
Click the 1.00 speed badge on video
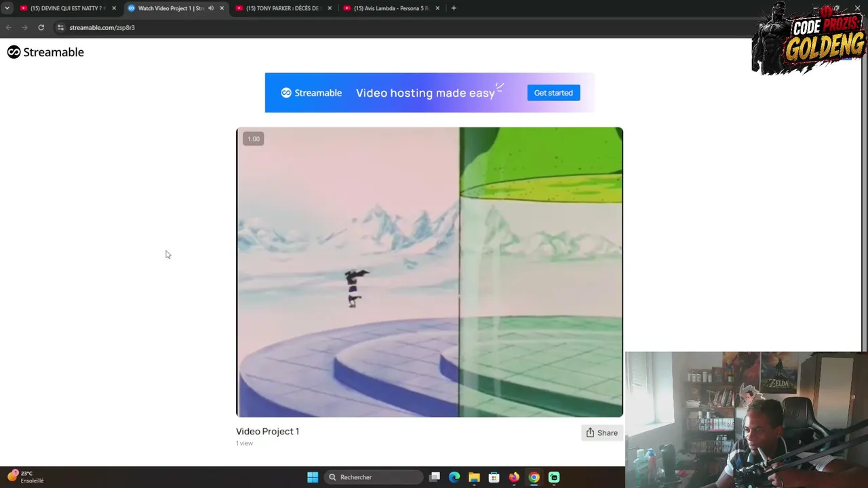[253, 139]
